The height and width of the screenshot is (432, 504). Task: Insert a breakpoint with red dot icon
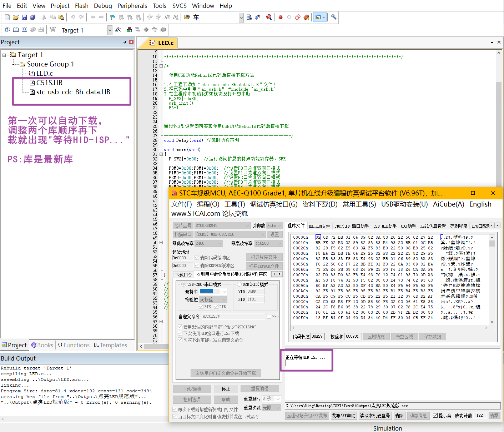pos(281,17)
